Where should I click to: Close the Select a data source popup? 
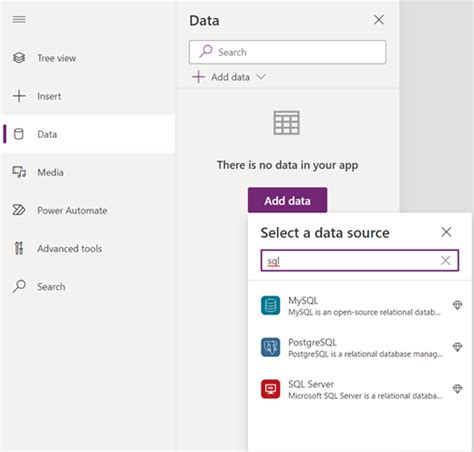coord(446,232)
